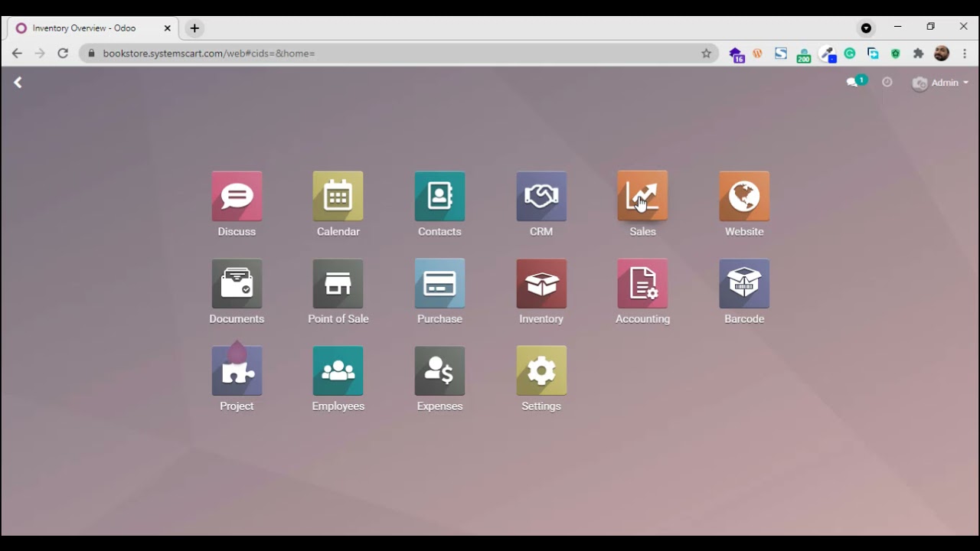Bookmark this page with the star
The height and width of the screenshot is (551, 980).
coord(707,54)
